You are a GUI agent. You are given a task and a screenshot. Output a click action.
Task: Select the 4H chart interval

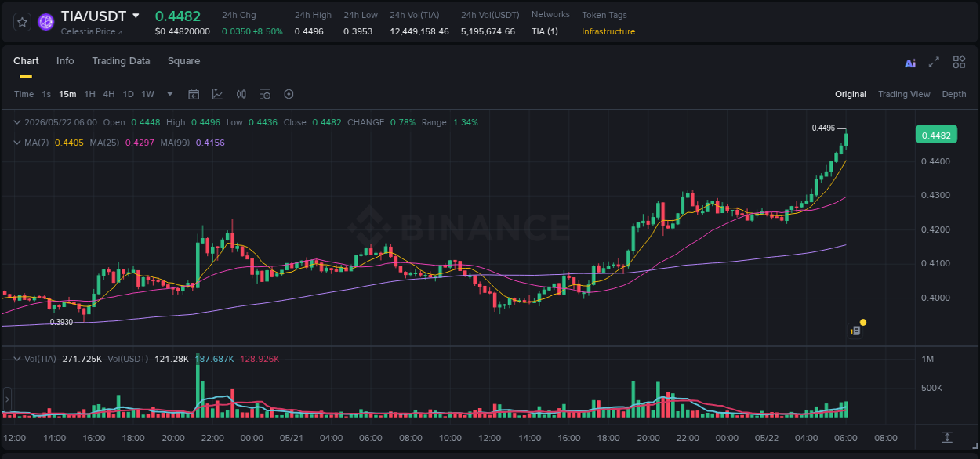109,94
